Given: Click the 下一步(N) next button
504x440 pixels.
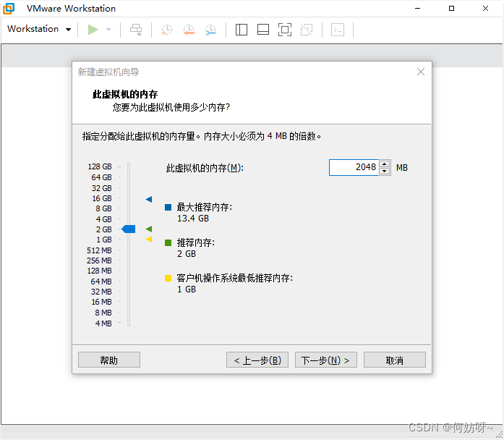Looking at the screenshot, I should pyautogui.click(x=326, y=360).
